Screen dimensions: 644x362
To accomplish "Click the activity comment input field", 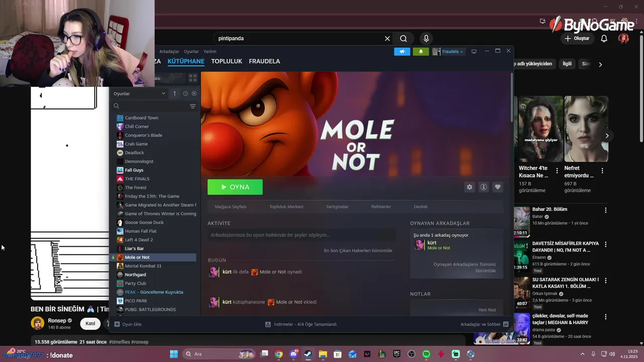I will click(301, 235).
